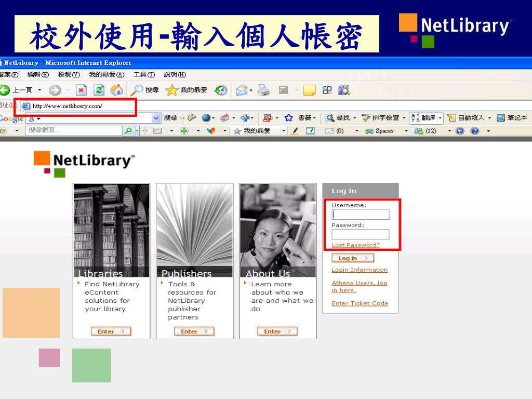Click the gray Forward arrow icon

point(55,90)
